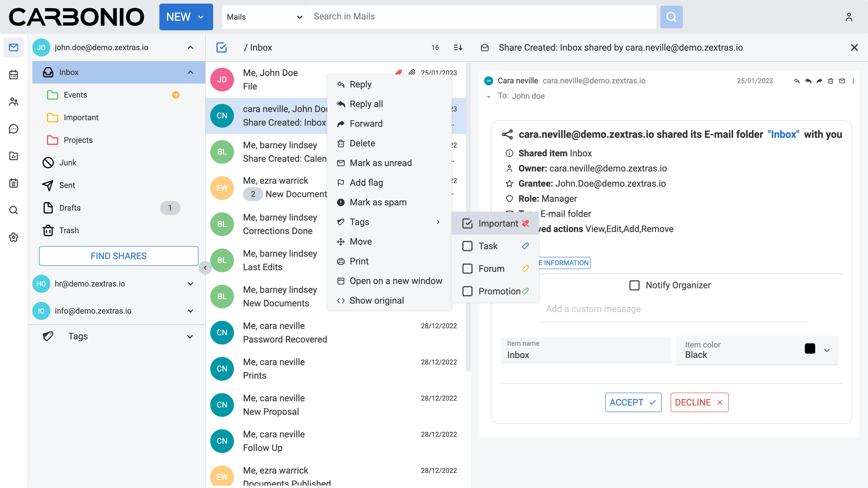This screenshot has height=488, width=868.
Task: Open the Chats module icon
Action: pyautogui.click(x=14, y=129)
